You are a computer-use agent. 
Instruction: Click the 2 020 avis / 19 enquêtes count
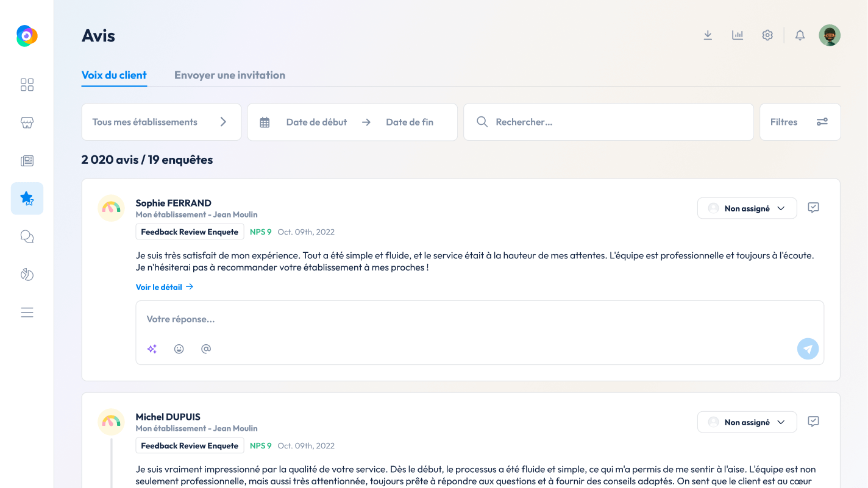coord(147,160)
